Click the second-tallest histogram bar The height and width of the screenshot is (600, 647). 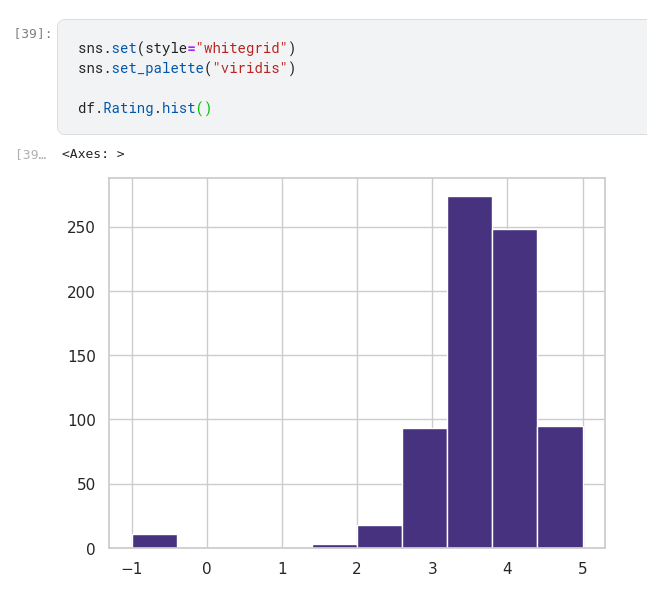click(514, 388)
